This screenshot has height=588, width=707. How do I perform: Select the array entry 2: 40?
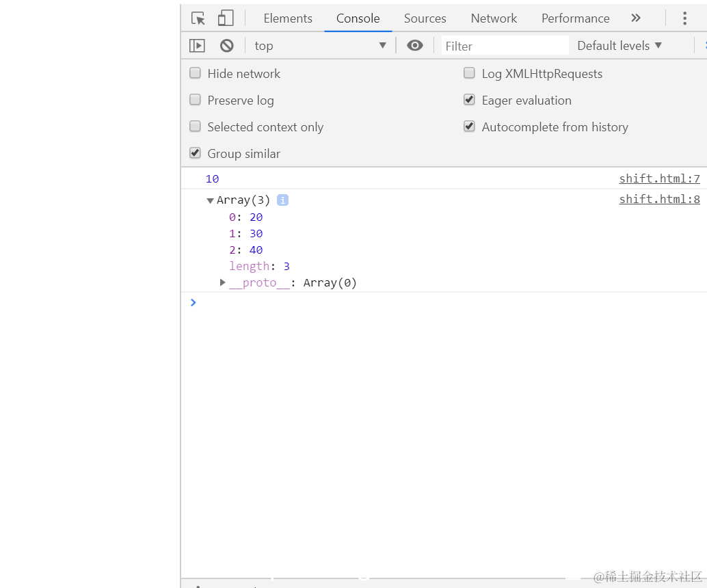coord(245,250)
